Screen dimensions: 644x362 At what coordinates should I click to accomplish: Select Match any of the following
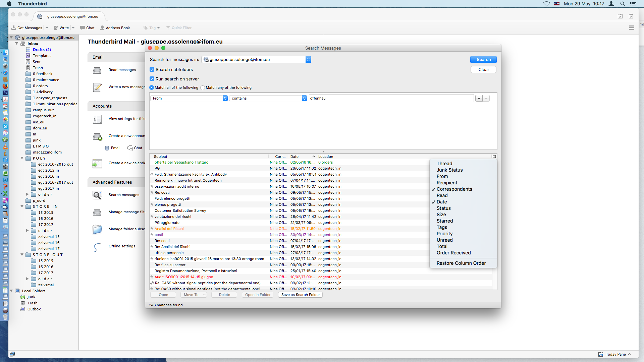pos(203,88)
